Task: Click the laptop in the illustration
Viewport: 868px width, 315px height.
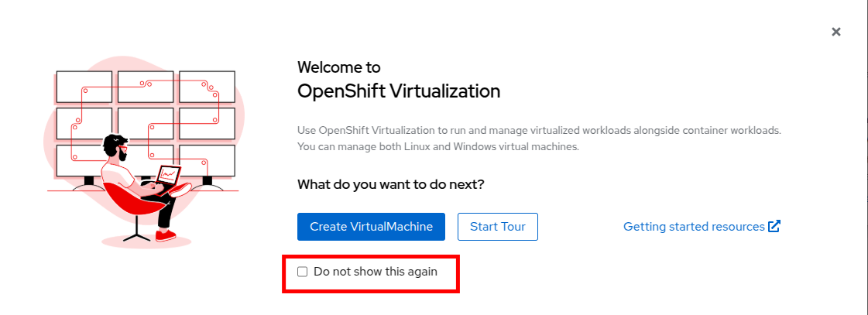Action: (x=168, y=176)
